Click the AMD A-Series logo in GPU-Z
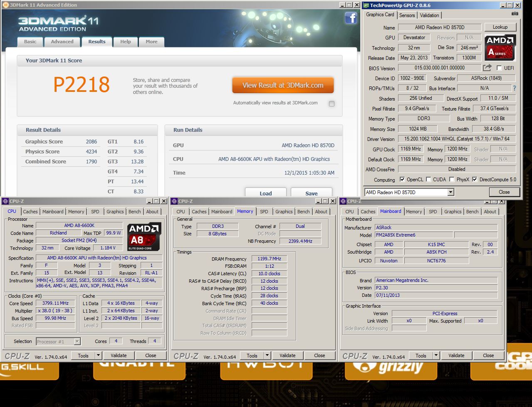532x407 pixels. tap(500, 47)
